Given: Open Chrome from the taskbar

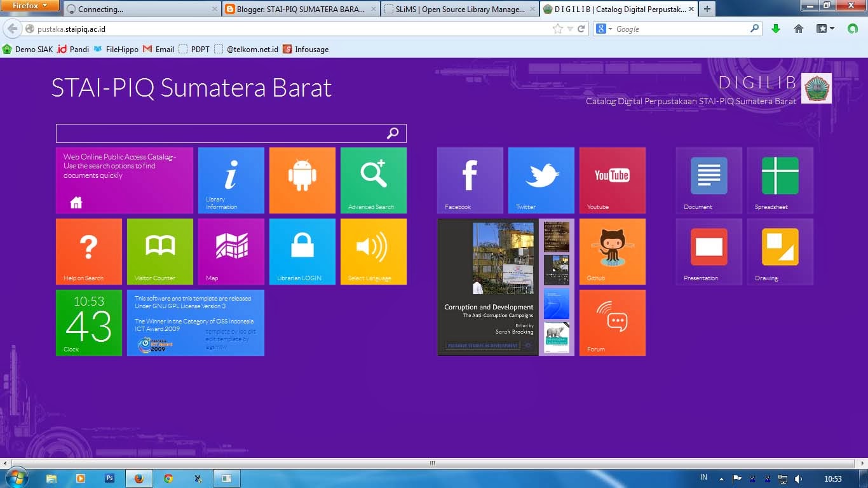Looking at the screenshot, I should click(168, 478).
